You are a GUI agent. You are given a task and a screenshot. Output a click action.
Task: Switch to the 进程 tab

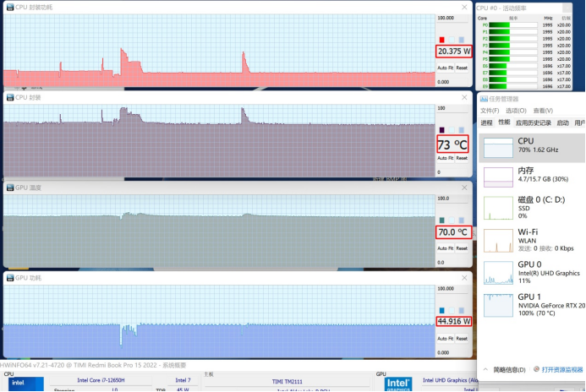(486, 122)
